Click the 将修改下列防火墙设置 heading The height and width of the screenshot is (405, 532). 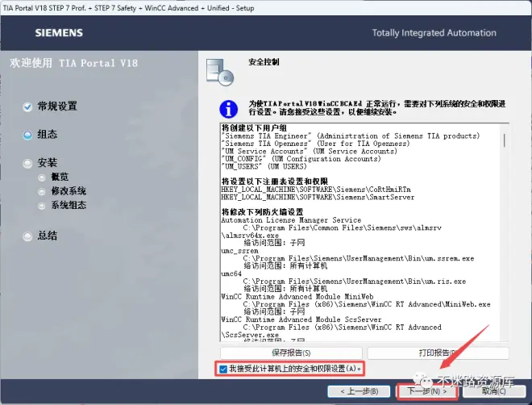(262, 212)
